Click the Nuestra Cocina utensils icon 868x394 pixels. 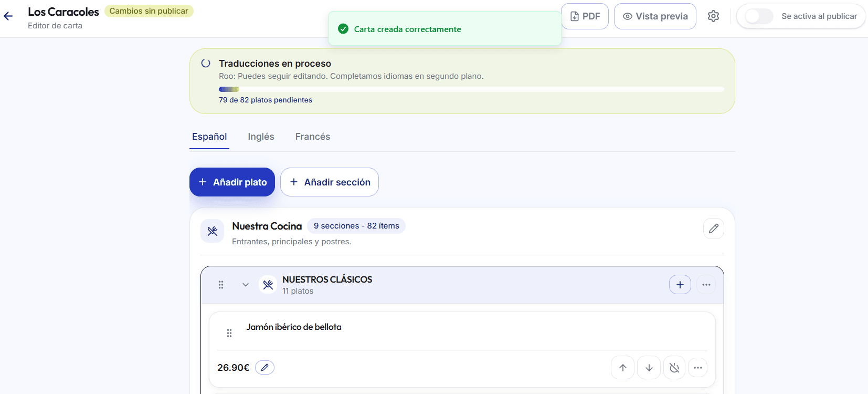[213, 231]
